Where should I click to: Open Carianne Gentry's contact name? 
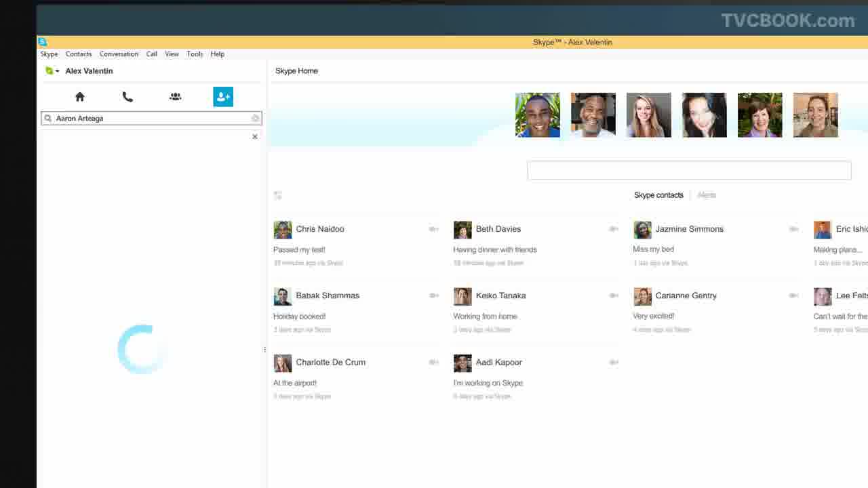(x=686, y=296)
